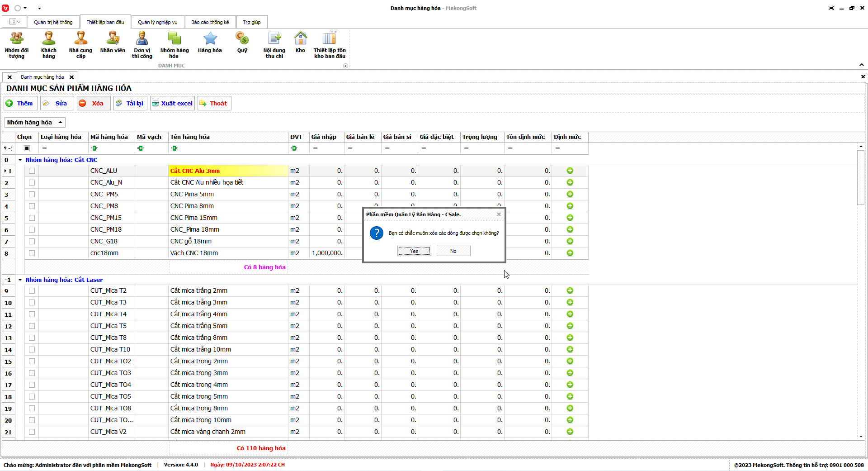The height and width of the screenshot is (471, 868).
Task: Cancel deletion with the No button
Action: point(453,251)
